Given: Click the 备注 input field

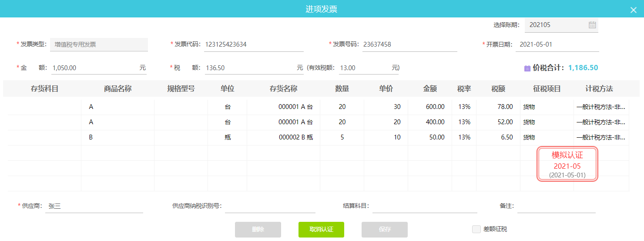Looking at the screenshot, I should tap(556, 206).
